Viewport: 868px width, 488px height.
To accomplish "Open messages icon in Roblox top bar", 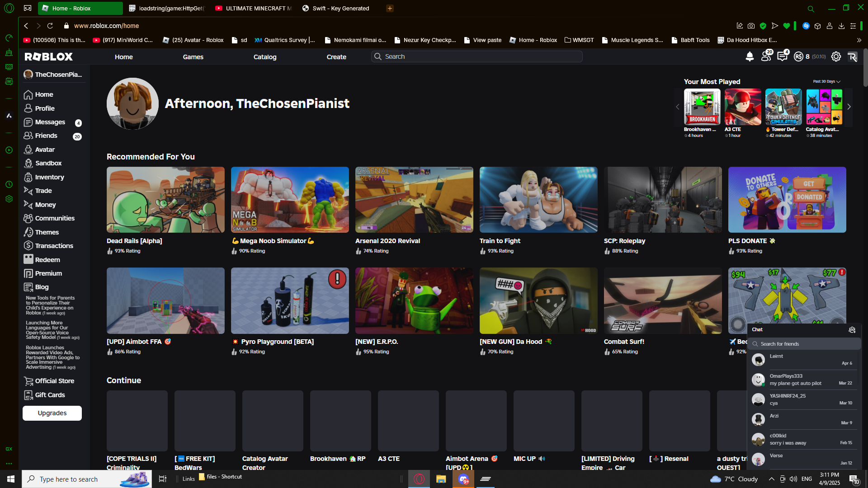I will (x=783, y=56).
